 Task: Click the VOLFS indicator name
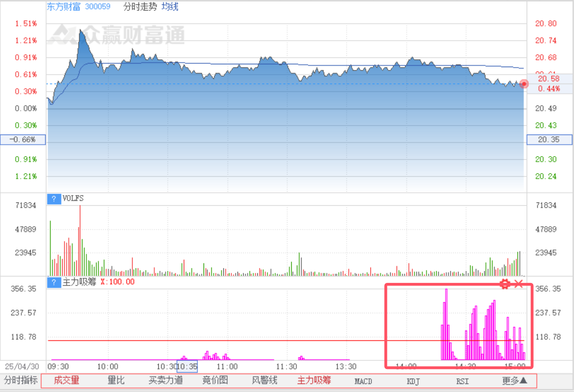73,198
